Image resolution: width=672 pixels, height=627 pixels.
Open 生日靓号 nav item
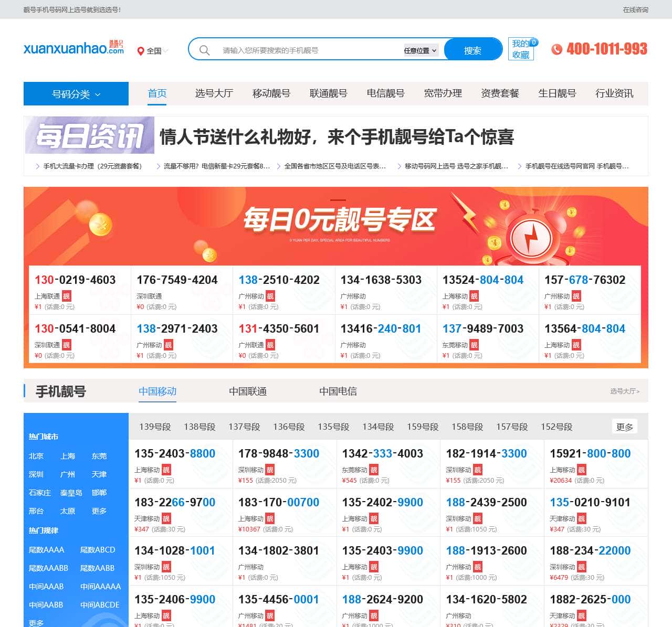pyautogui.click(x=557, y=93)
